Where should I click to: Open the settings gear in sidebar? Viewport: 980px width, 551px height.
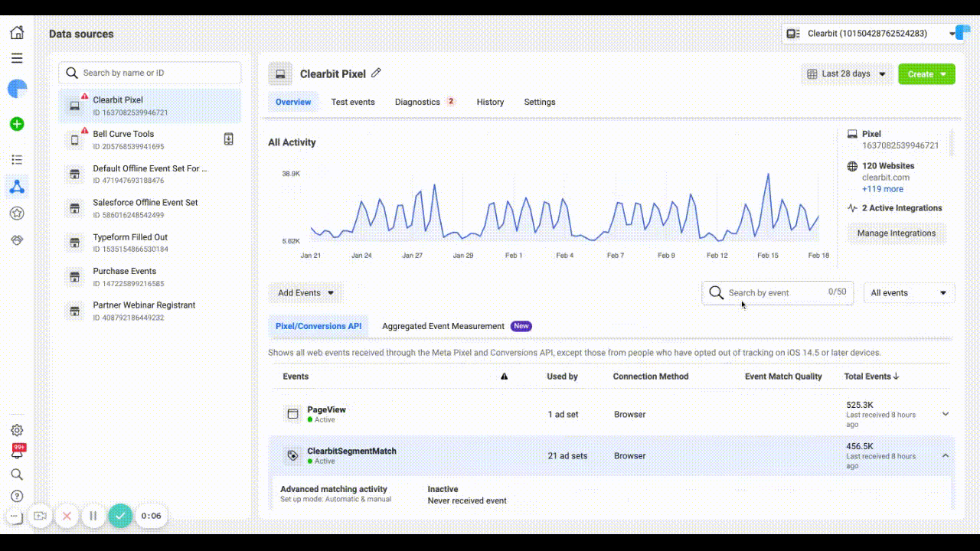(x=17, y=430)
